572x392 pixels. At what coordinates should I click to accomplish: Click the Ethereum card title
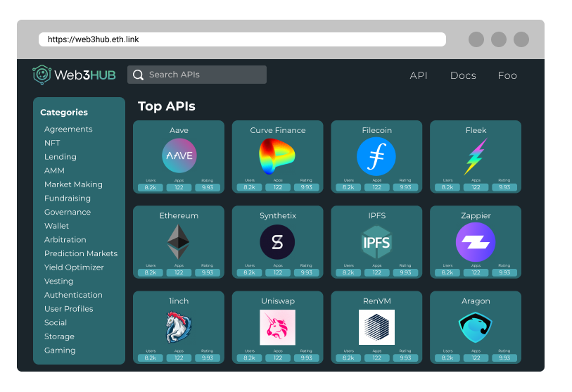[179, 216]
